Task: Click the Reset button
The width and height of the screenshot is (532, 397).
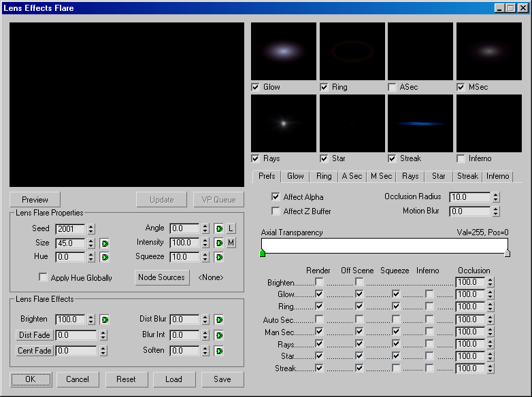Action: (x=127, y=379)
